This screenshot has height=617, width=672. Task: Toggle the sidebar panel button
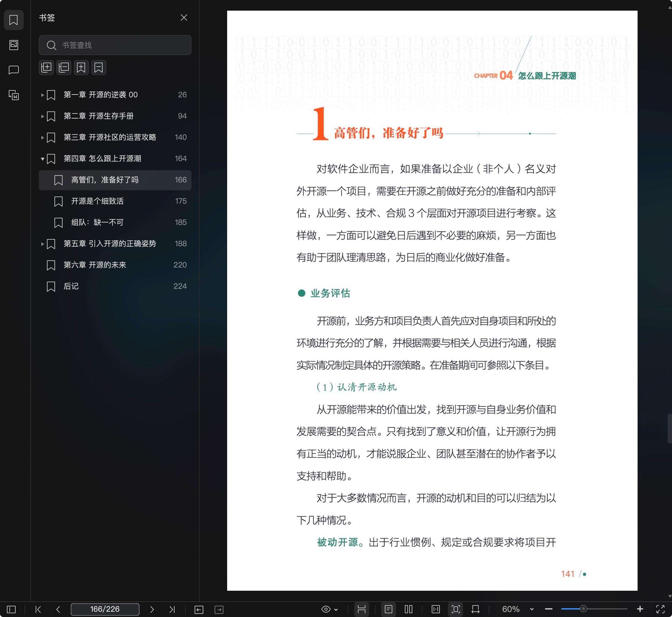(11, 609)
